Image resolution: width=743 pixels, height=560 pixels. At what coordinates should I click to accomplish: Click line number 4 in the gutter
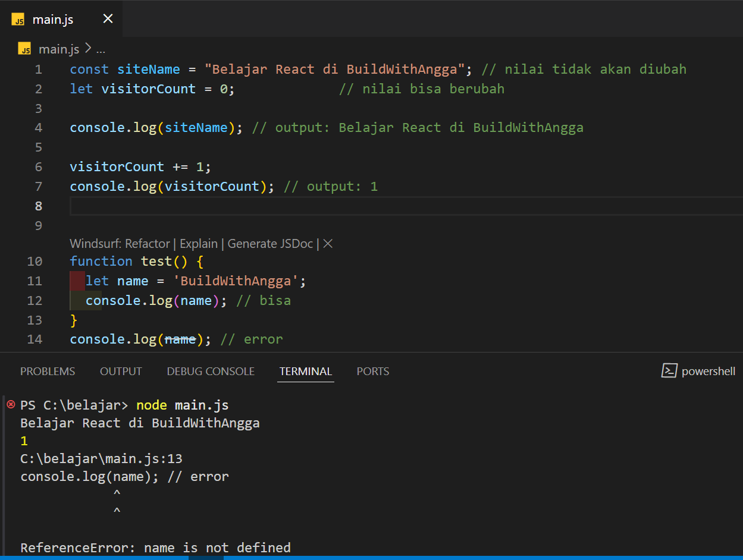(x=38, y=127)
